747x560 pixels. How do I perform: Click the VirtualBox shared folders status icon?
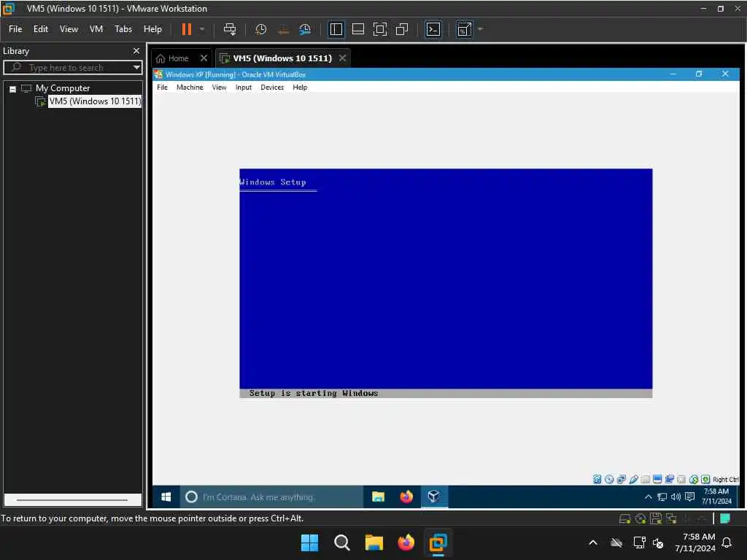click(645, 479)
